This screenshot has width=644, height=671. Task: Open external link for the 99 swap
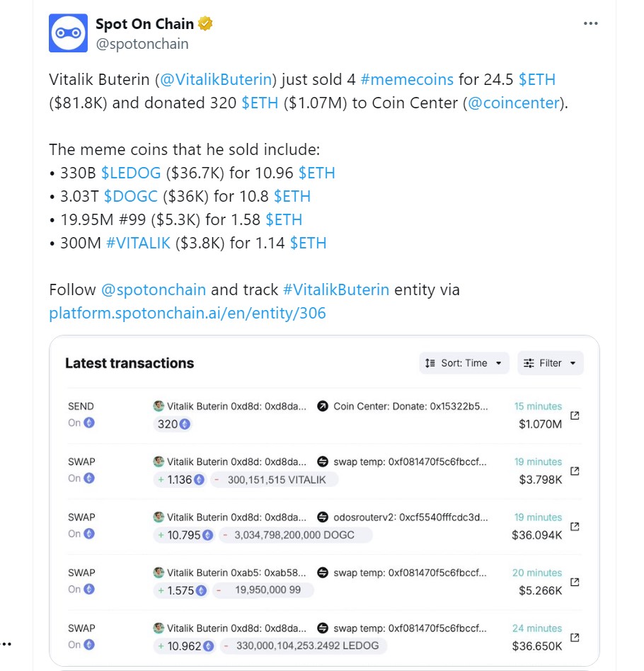pyautogui.click(x=575, y=582)
